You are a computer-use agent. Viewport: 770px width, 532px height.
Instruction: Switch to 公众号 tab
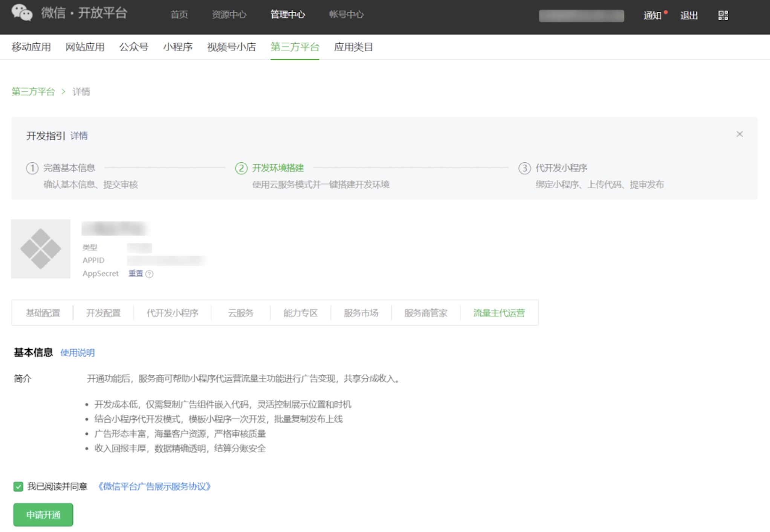134,47
